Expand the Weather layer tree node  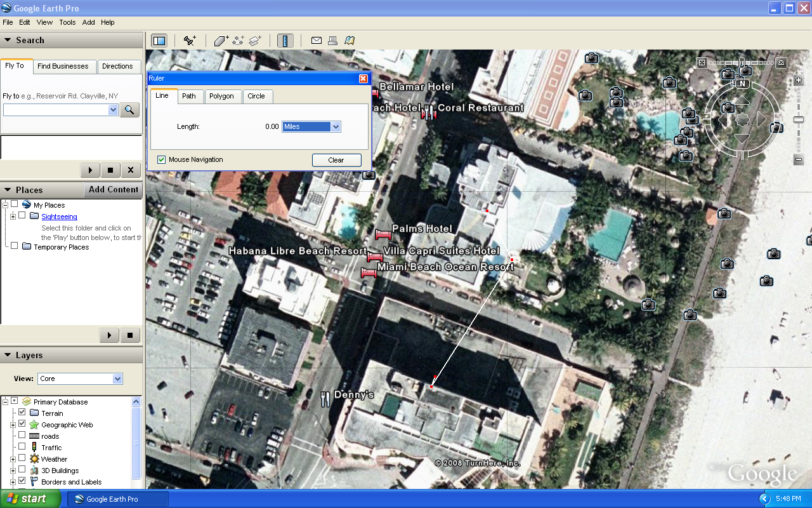(13, 459)
